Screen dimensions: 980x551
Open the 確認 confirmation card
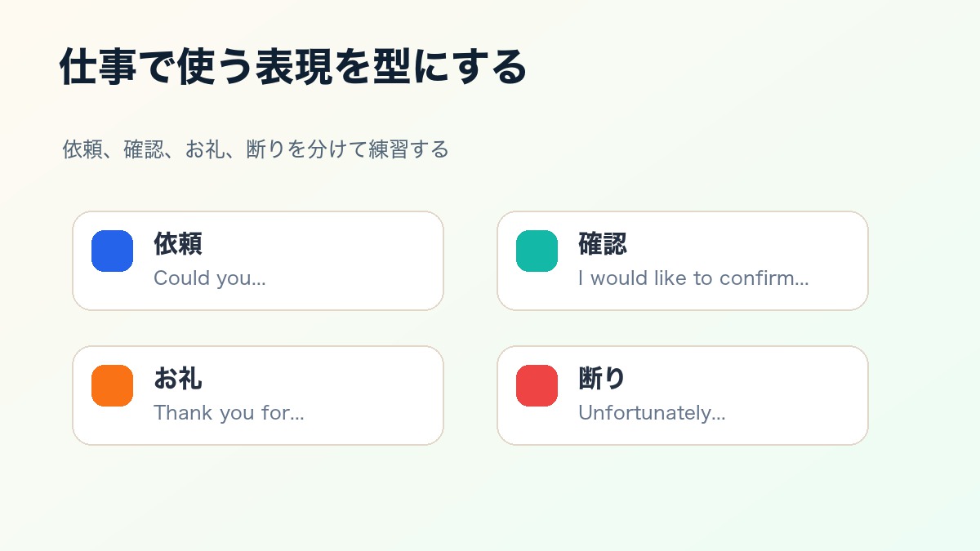point(683,261)
